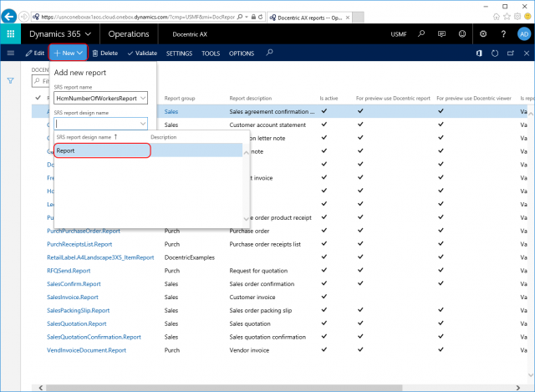Open the navigation pane hamburger icon
The width and height of the screenshot is (535, 392).
point(11,53)
